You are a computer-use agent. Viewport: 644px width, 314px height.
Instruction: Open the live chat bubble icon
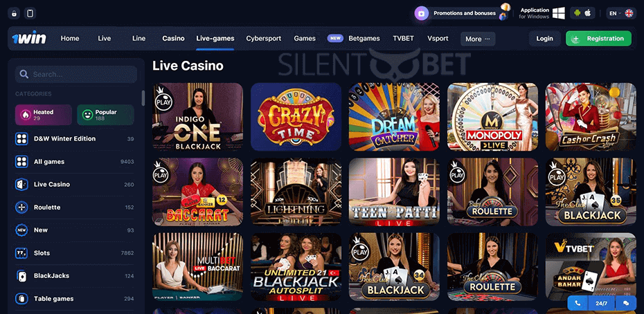(x=626, y=303)
